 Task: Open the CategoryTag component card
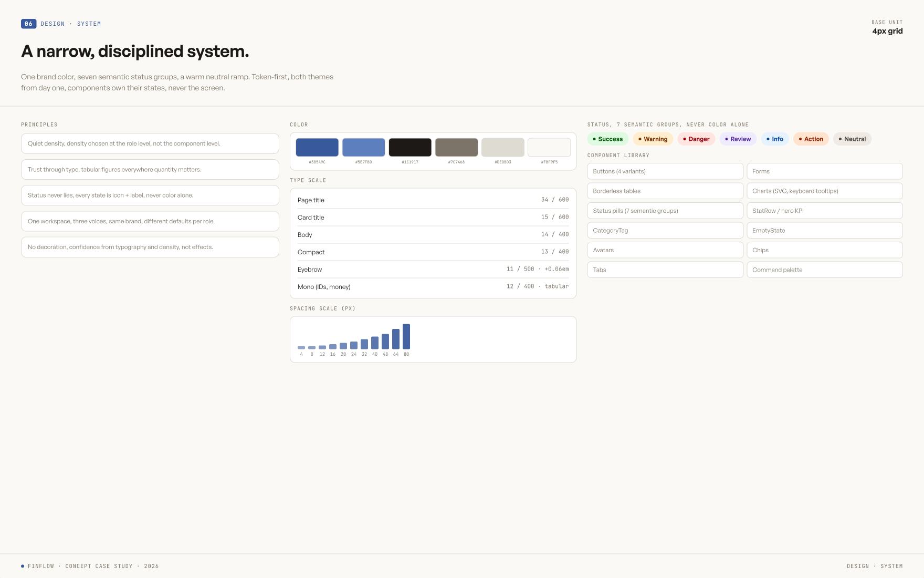click(665, 230)
